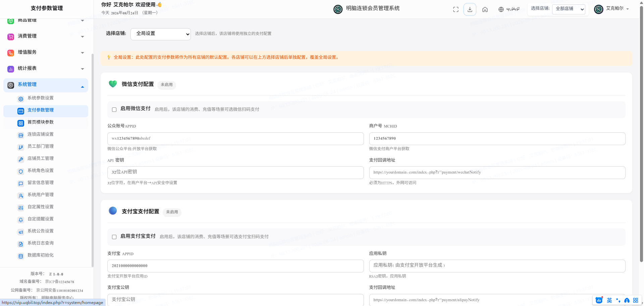Click the fullscreen toggle icon
Image resolution: width=644 pixels, height=306 pixels.
pyautogui.click(x=455, y=9)
